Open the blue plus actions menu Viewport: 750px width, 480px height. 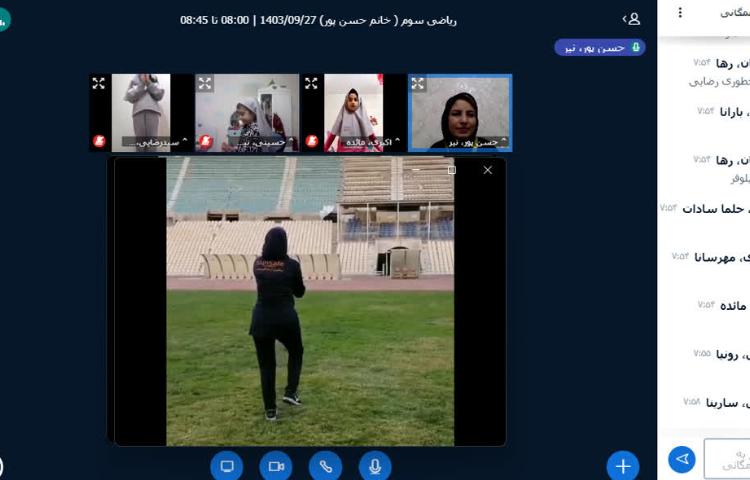pos(623,466)
